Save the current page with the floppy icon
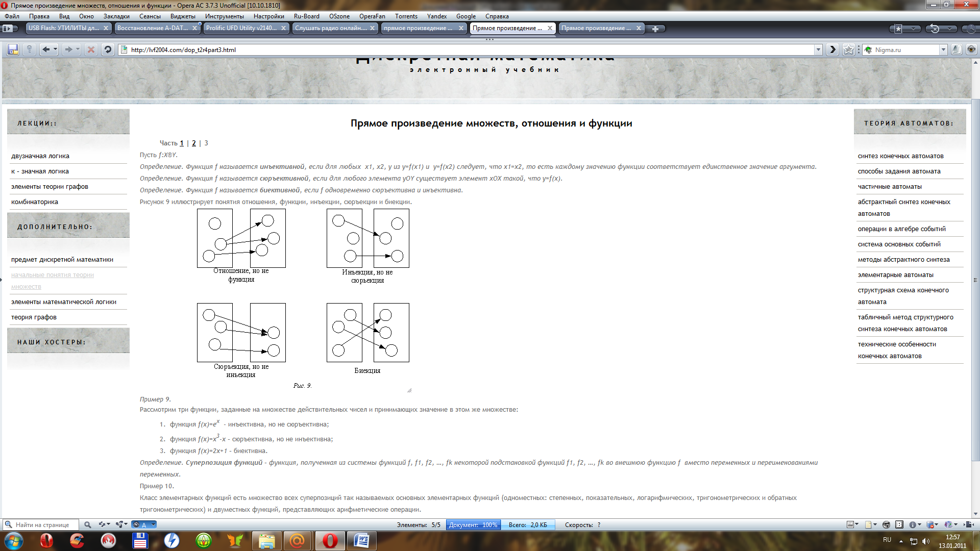 (13, 49)
